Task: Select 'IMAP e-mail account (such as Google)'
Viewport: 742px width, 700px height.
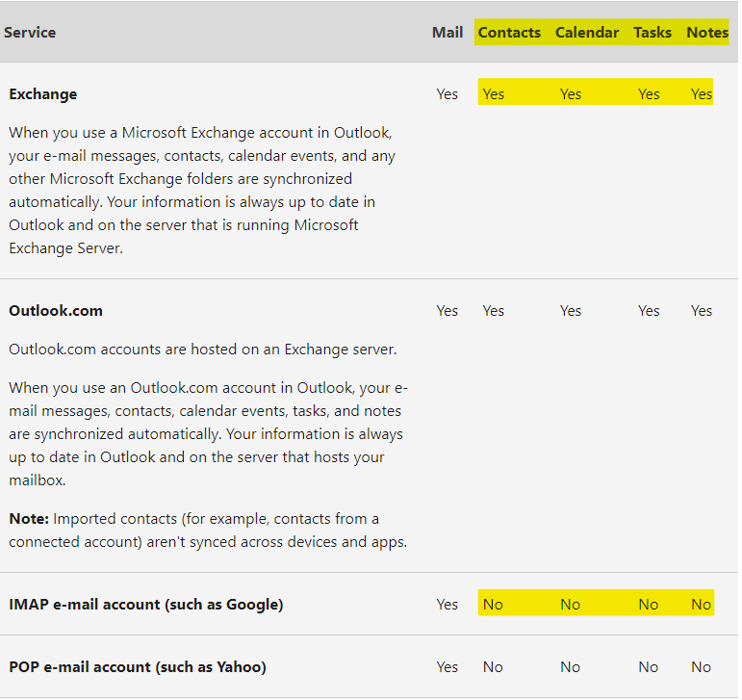Action: (145, 605)
